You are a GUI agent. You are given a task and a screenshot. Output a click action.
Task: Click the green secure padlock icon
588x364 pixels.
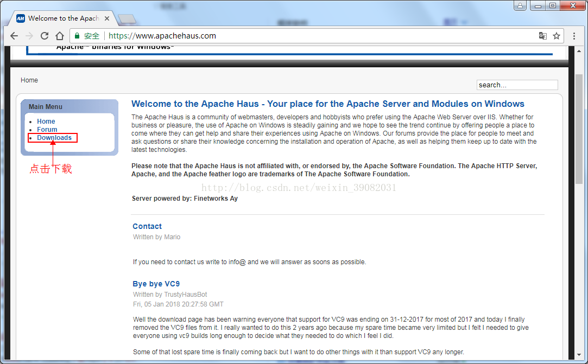pyautogui.click(x=77, y=36)
